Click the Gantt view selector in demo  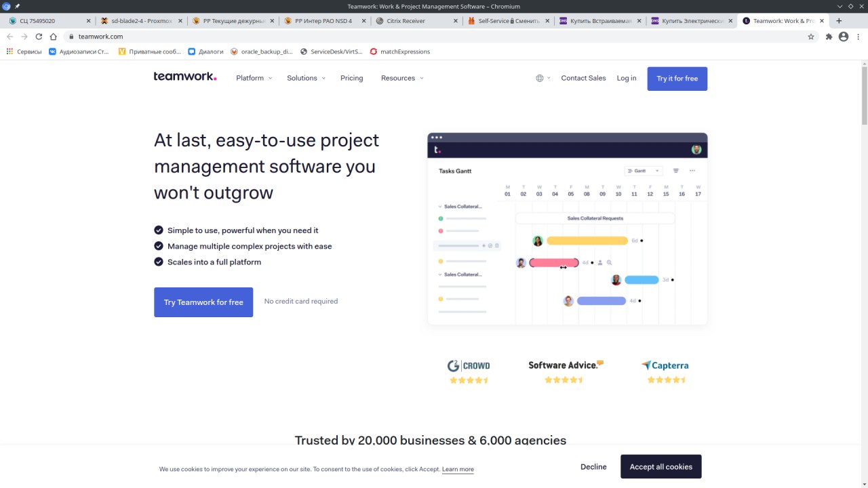pyautogui.click(x=643, y=171)
